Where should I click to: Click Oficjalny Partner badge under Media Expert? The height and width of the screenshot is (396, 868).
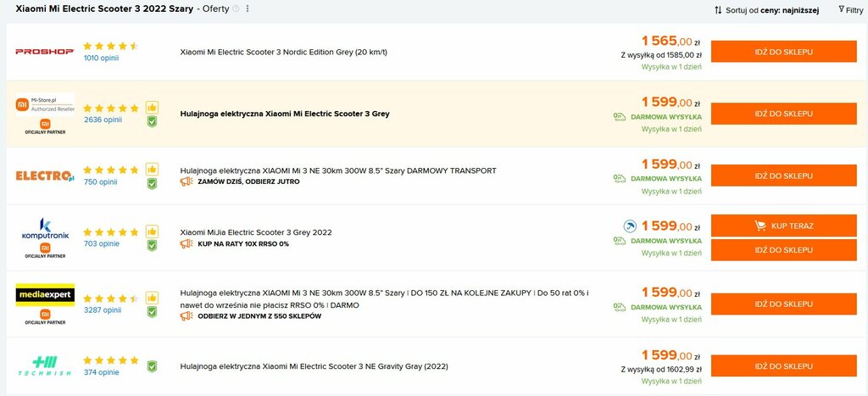point(45,316)
